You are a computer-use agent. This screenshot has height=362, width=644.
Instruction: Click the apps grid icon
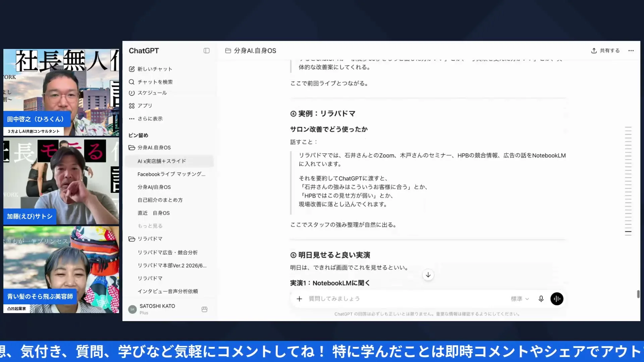(x=132, y=106)
